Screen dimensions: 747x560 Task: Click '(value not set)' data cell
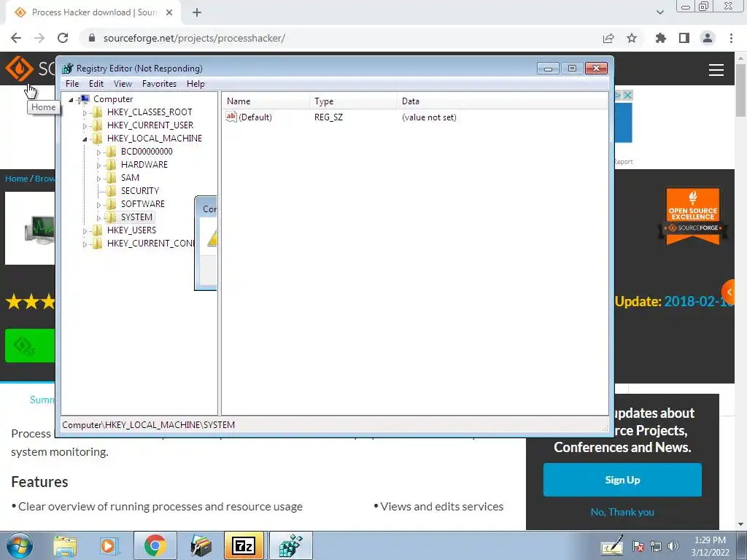click(x=429, y=117)
